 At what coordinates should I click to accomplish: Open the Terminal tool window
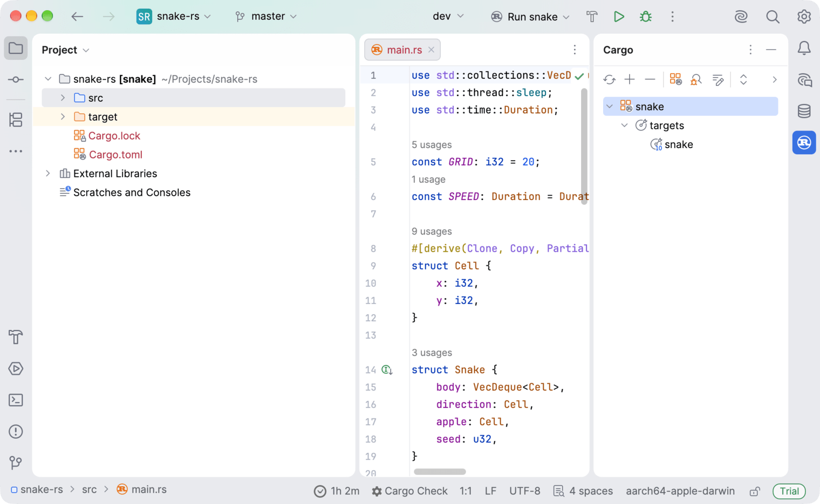[16, 400]
